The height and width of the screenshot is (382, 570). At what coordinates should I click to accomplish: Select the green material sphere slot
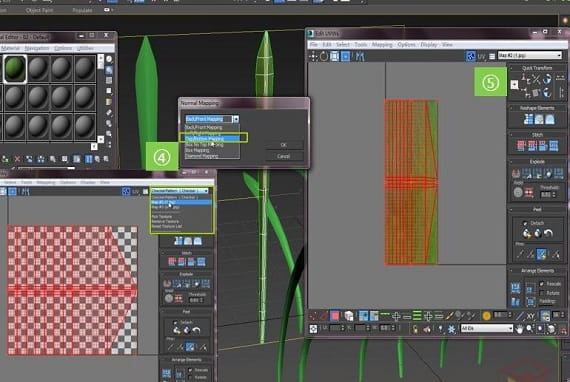15,69
